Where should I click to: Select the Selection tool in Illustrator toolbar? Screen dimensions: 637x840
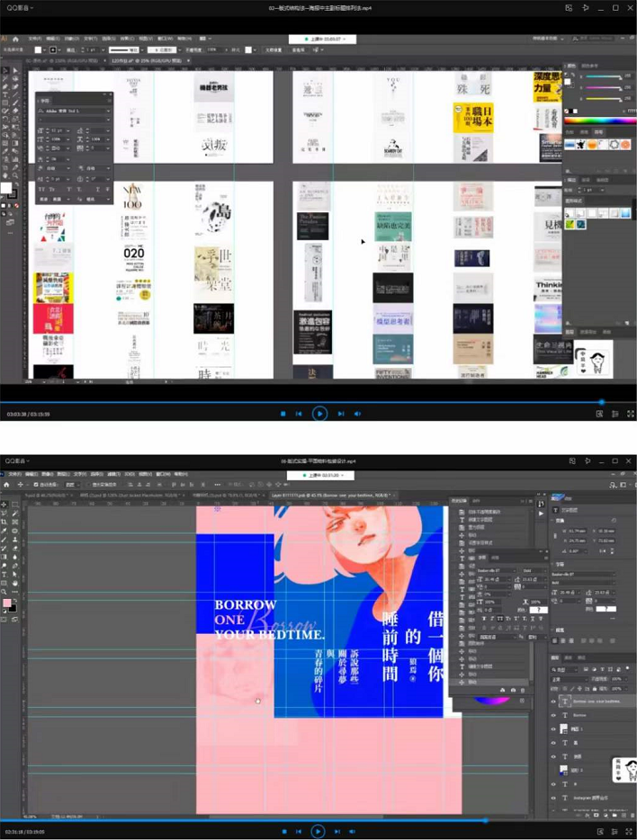(x=5, y=70)
